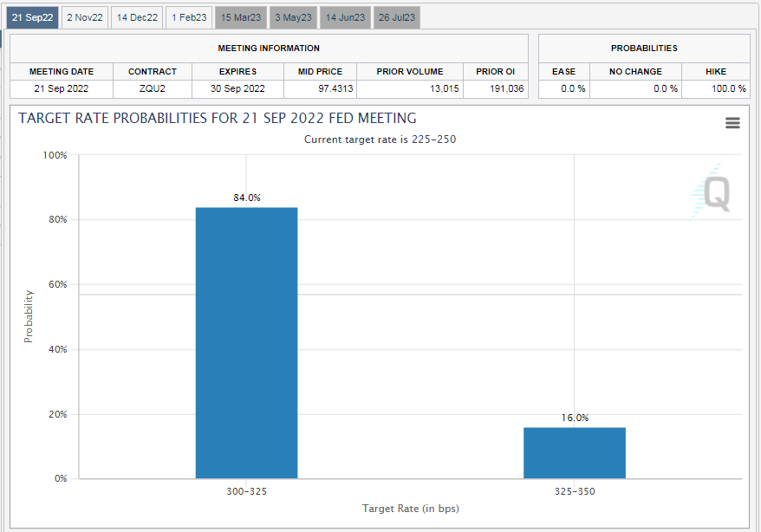The image size is (761, 532).
Task: Switch to the 2 Nov22 tab
Action: pos(85,17)
